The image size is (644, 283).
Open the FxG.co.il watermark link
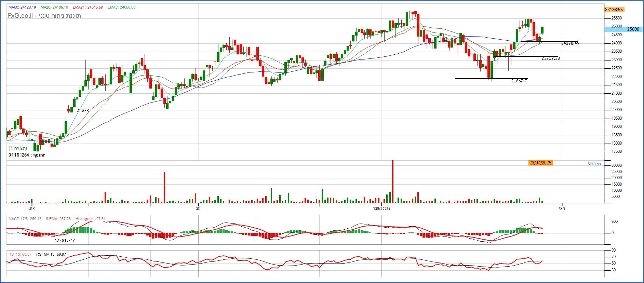click(x=20, y=16)
